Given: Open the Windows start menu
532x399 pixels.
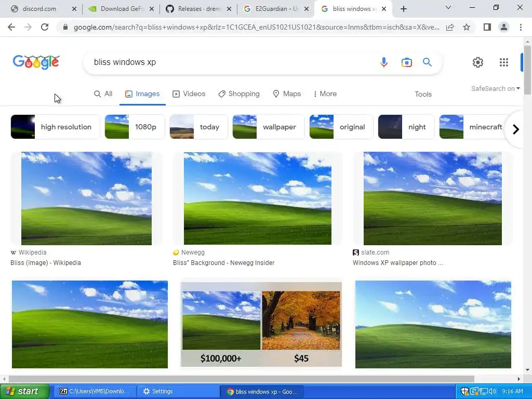Looking at the screenshot, I should pyautogui.click(x=24, y=391).
